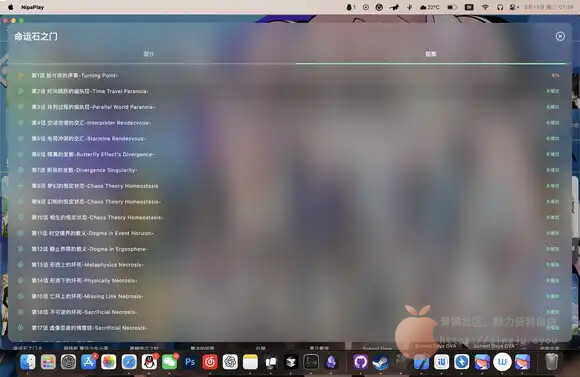Open the NipaPlay menu bar item
This screenshot has height=377, width=580.
[33, 7]
